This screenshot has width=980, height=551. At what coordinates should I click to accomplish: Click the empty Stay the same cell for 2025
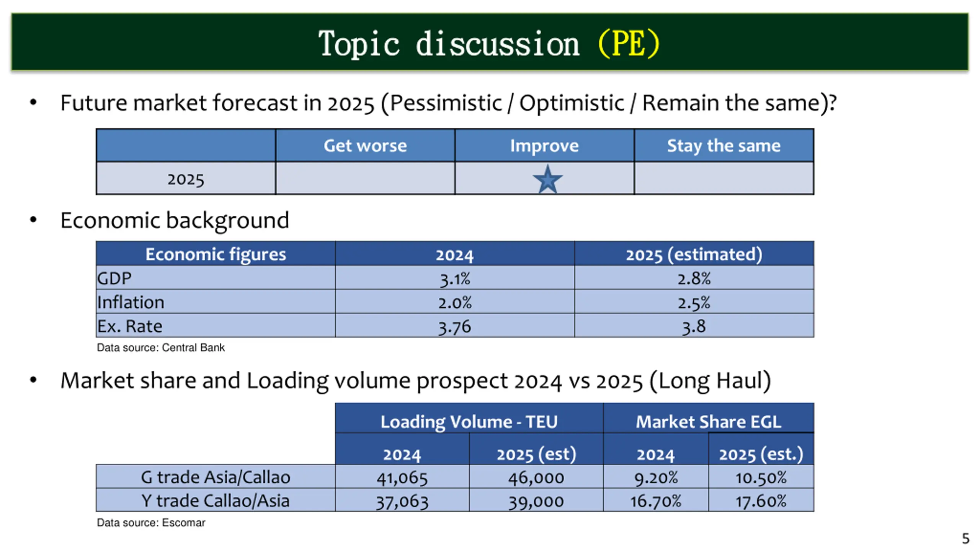click(x=724, y=179)
